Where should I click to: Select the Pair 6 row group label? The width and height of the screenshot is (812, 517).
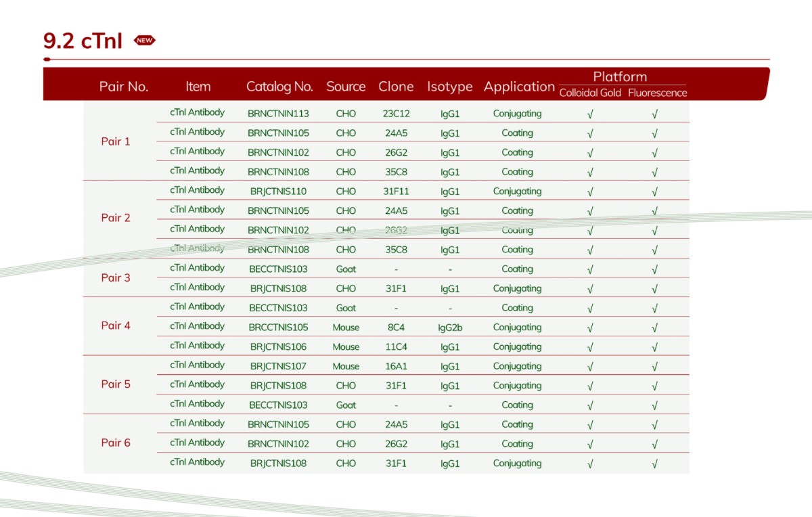(116, 443)
